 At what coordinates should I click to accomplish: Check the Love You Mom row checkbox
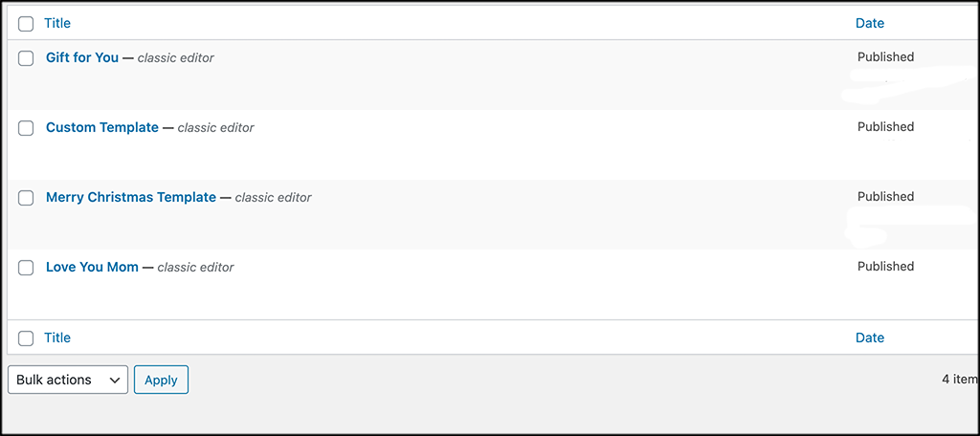pos(27,268)
